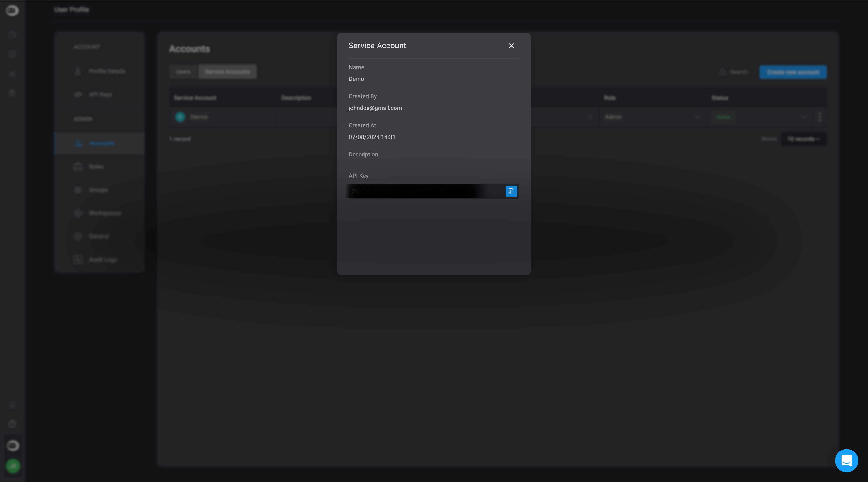Image resolution: width=868 pixels, height=482 pixels.
Task: Open the Active status dropdown
Action: [760, 117]
